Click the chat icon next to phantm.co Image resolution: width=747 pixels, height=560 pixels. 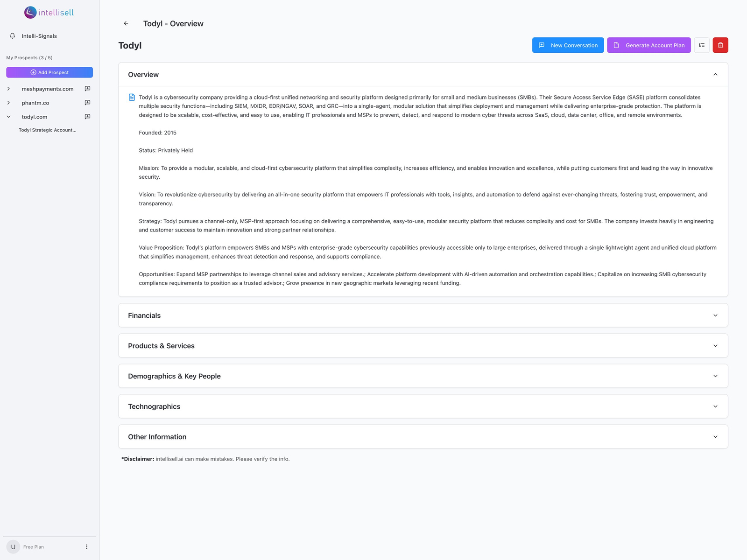(87, 103)
